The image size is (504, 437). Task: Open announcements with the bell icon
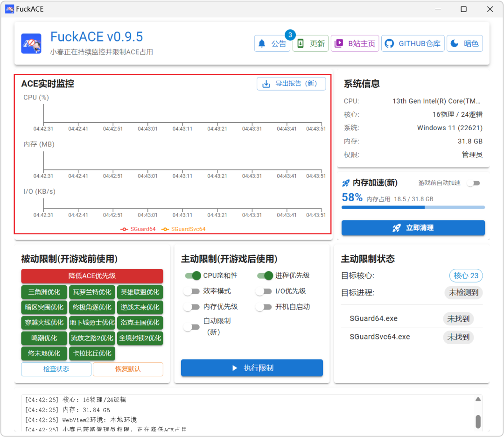262,43
